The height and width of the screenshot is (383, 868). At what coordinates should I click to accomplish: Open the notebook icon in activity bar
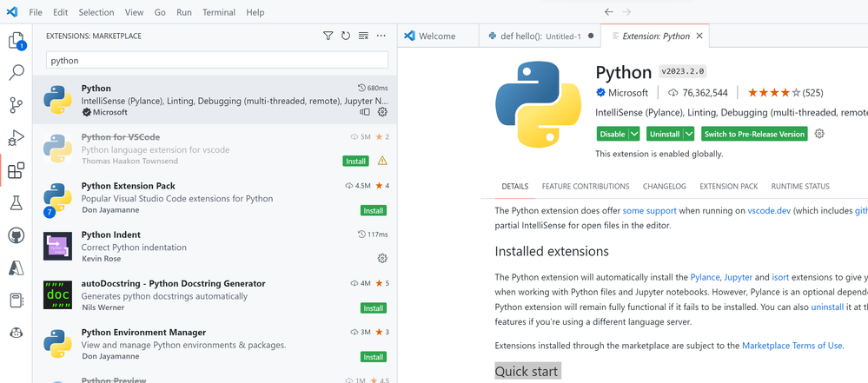(x=16, y=300)
